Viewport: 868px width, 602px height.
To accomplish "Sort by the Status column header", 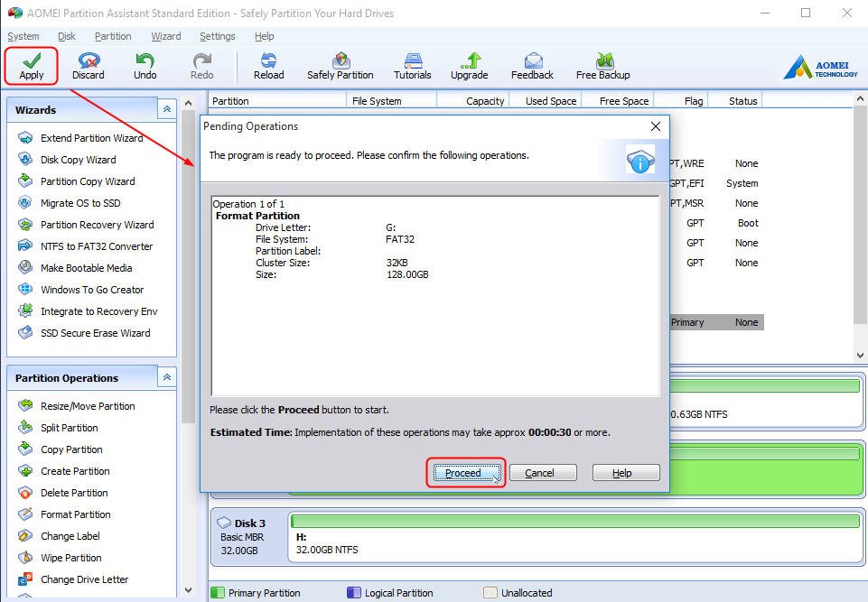I will click(x=736, y=101).
